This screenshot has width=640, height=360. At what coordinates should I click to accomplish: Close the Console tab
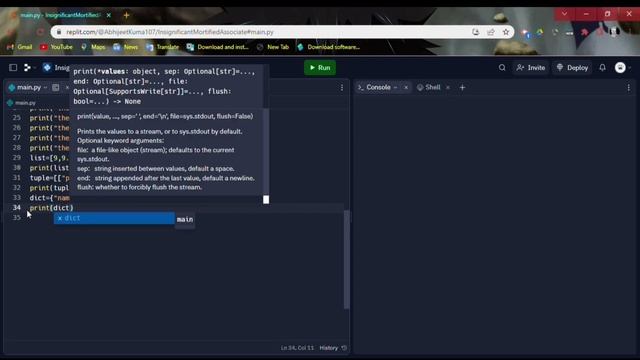coord(406,87)
